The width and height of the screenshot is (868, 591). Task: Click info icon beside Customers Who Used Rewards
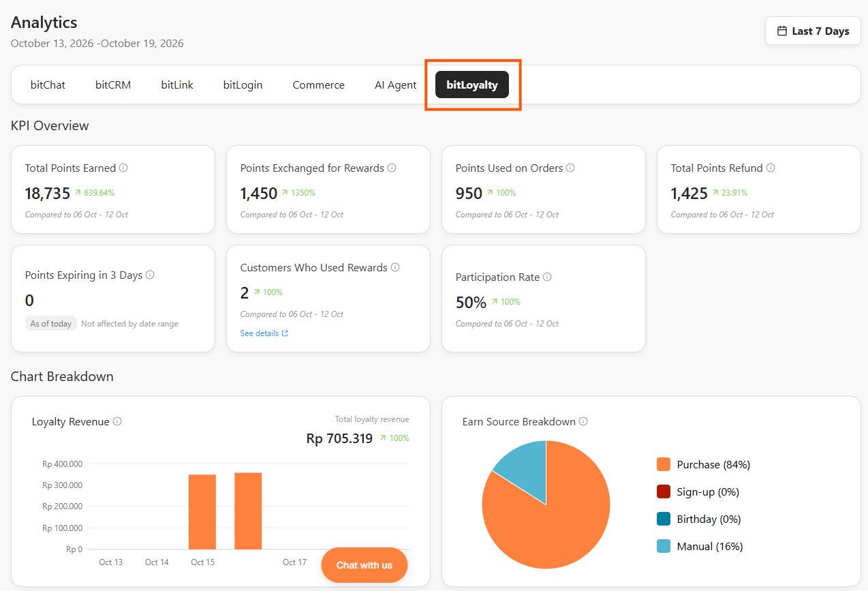pos(395,267)
